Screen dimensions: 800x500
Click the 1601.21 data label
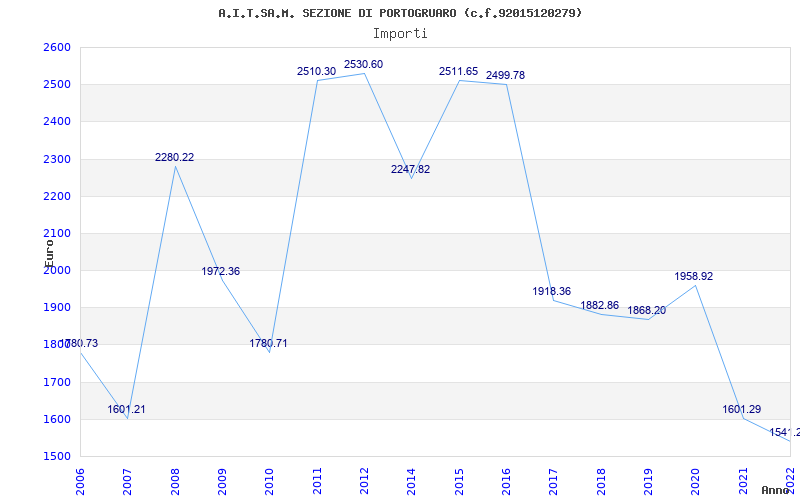click(126, 409)
